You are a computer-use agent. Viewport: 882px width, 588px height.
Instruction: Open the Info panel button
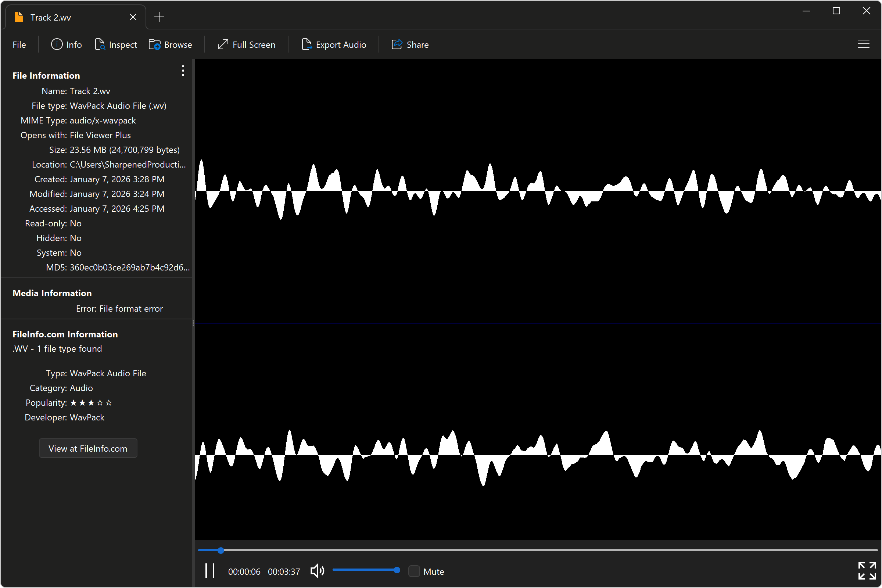point(67,44)
